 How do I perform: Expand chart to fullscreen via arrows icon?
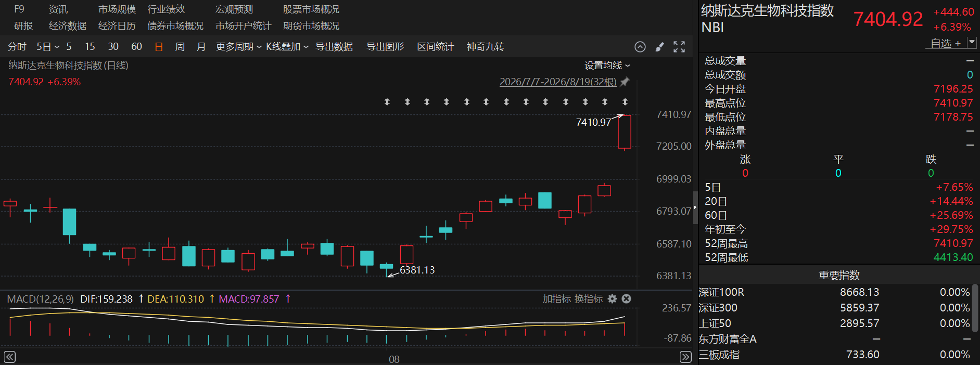coord(679,47)
